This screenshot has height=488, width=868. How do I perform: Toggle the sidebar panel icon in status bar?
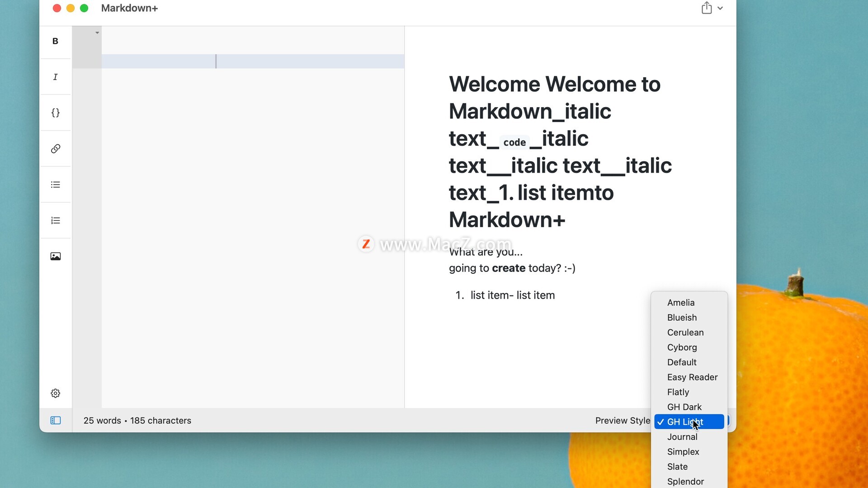[55, 420]
